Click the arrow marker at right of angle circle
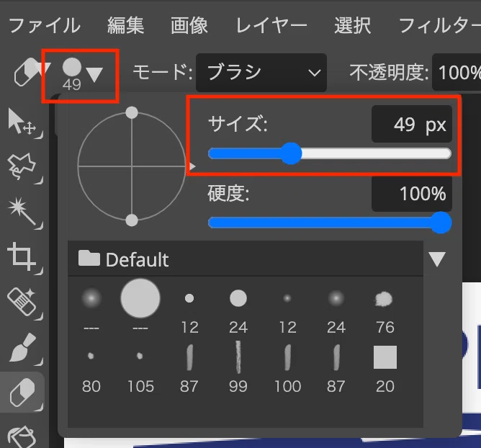Image resolution: width=481 pixels, height=448 pixels. pyautogui.click(x=192, y=166)
